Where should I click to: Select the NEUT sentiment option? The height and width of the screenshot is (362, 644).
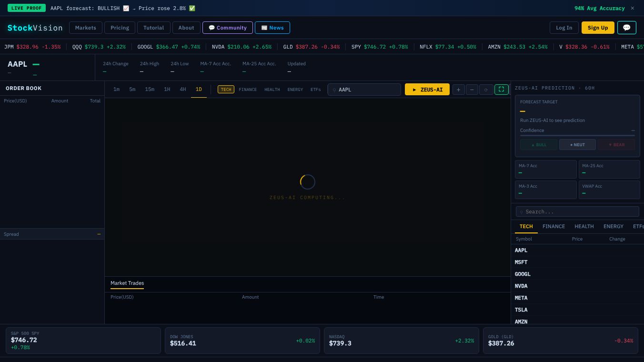tap(577, 145)
